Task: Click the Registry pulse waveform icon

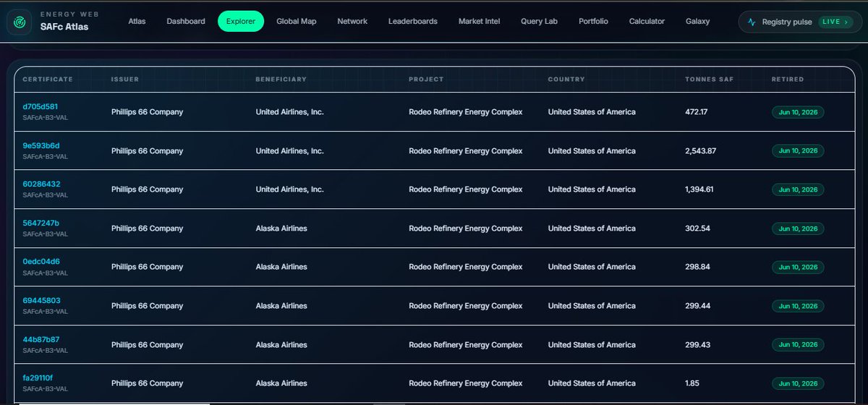Action: click(752, 22)
